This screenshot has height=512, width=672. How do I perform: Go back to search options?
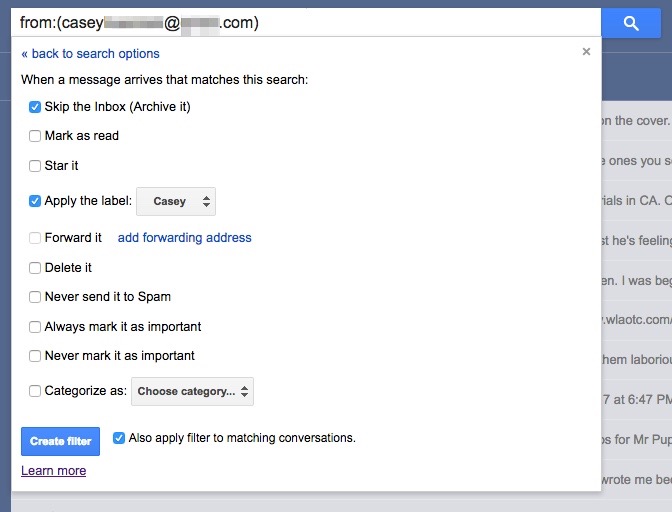tap(90, 54)
